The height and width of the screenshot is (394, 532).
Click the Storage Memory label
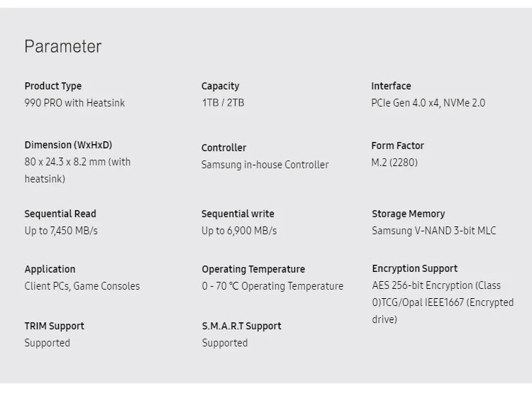409,214
